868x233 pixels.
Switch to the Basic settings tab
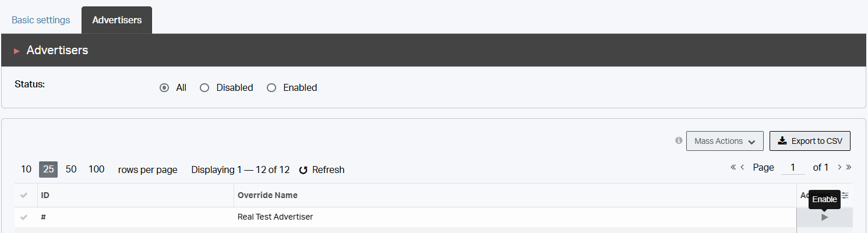41,20
